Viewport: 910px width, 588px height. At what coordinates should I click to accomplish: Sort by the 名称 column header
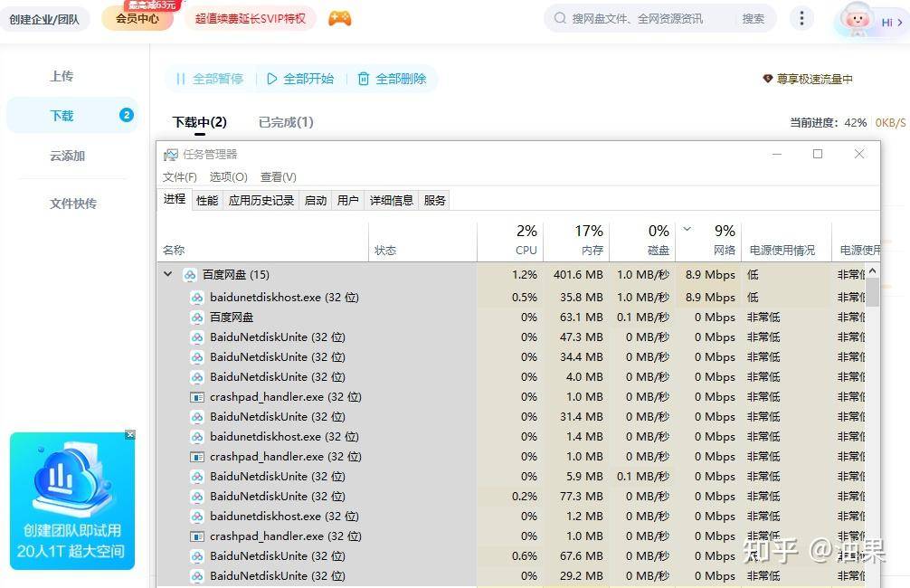coord(262,240)
